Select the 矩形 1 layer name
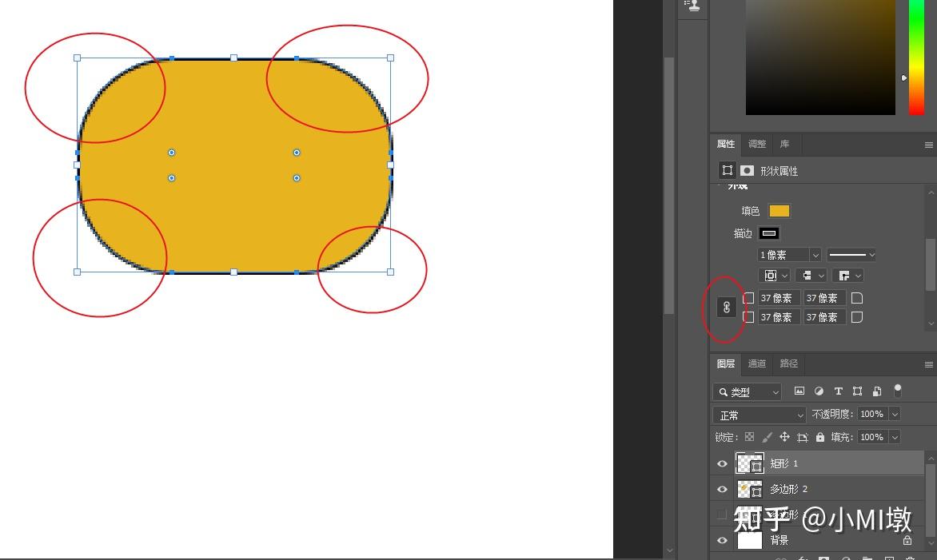This screenshot has height=560, width=937. click(784, 464)
